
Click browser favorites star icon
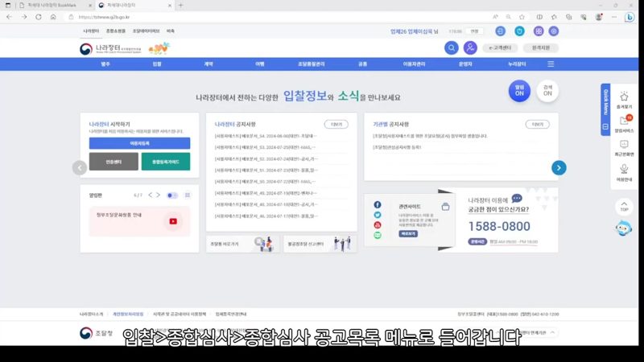pos(522,17)
